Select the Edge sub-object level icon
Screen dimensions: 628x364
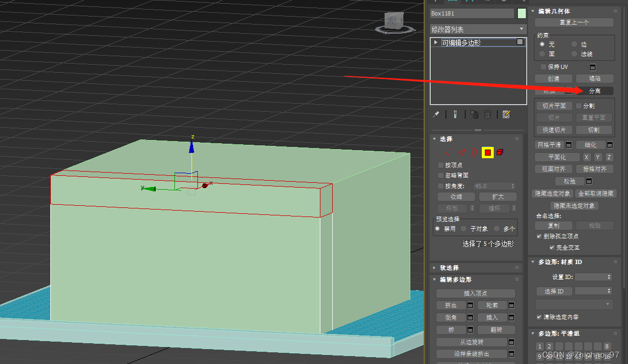(x=462, y=152)
